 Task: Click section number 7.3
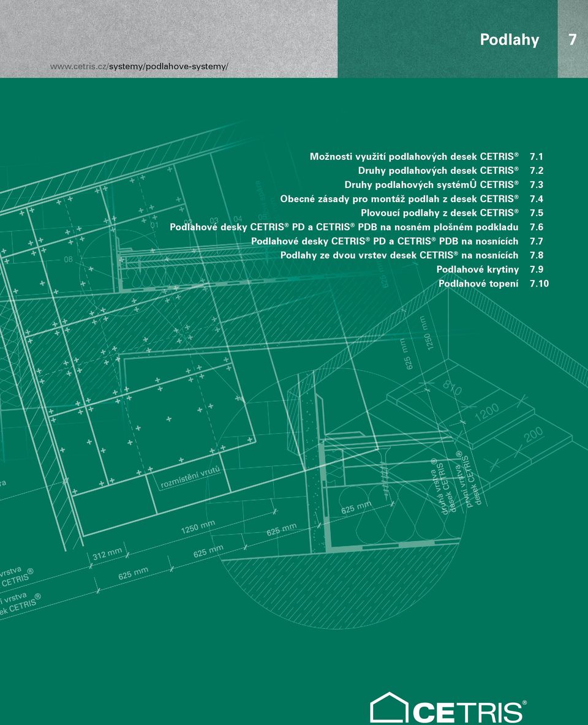coord(536,185)
